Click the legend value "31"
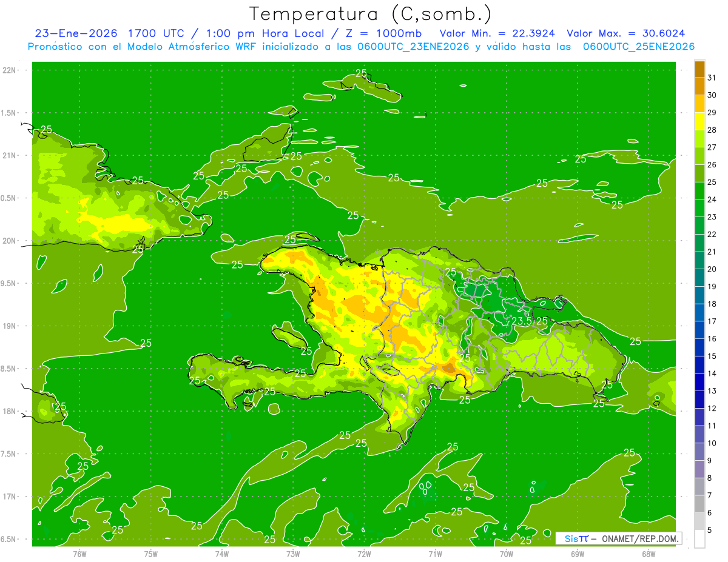This screenshot has width=728, height=562. click(712, 78)
